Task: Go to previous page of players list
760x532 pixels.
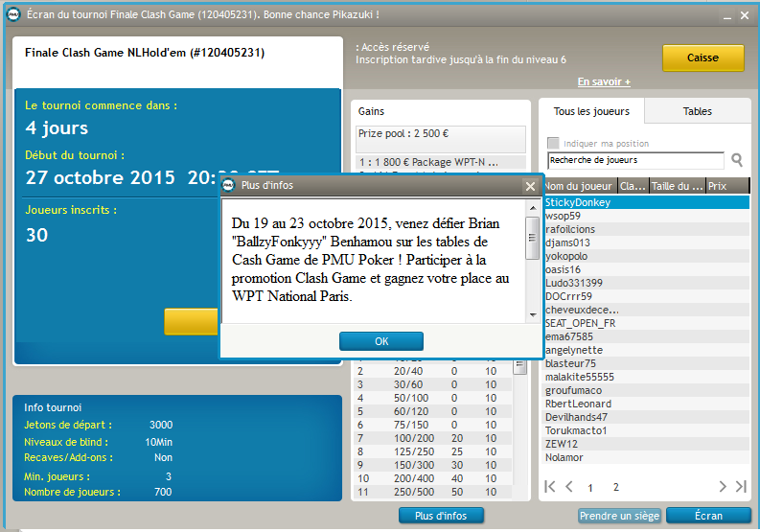Action: 569,486
